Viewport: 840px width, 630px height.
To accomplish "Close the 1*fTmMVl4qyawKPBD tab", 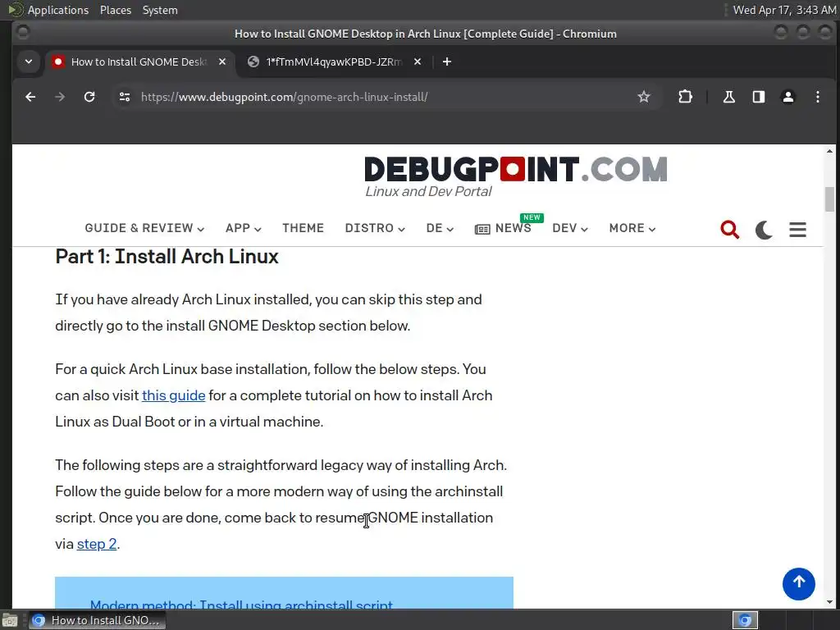I will [x=418, y=62].
